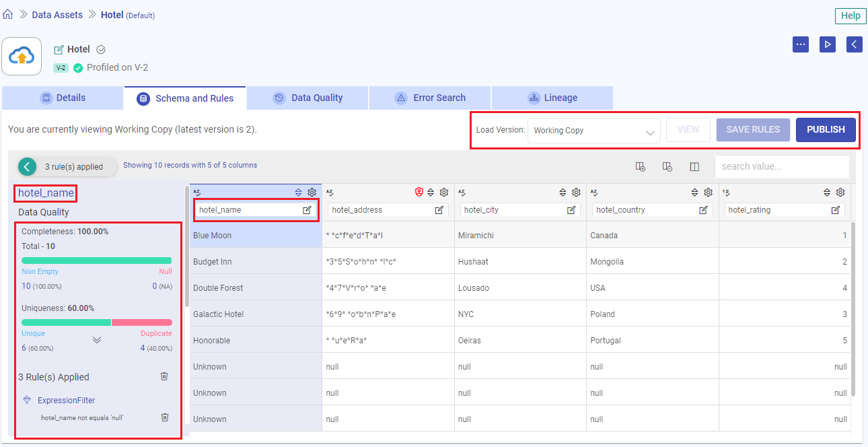Click the remove column icon in the toolbar
The width and height of the screenshot is (868, 447).
(x=667, y=166)
